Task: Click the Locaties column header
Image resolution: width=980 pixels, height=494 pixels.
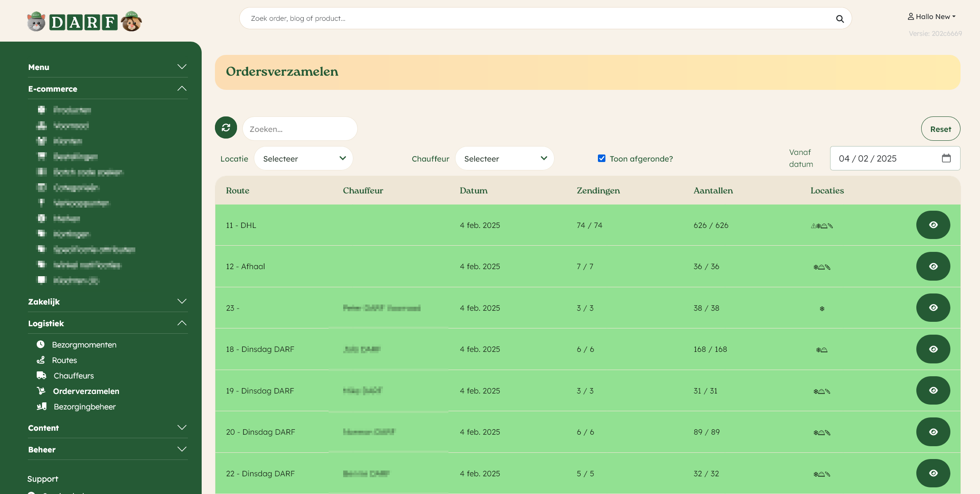Action: 827,190
